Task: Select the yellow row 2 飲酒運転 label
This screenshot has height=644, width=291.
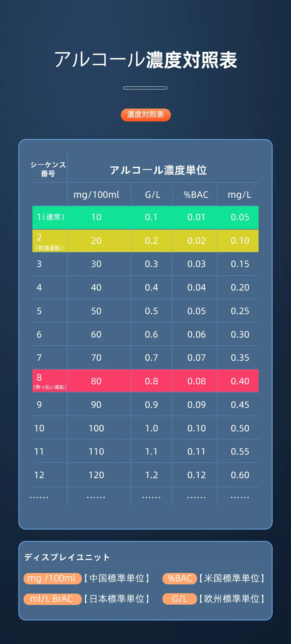Action: pyautogui.click(x=50, y=241)
